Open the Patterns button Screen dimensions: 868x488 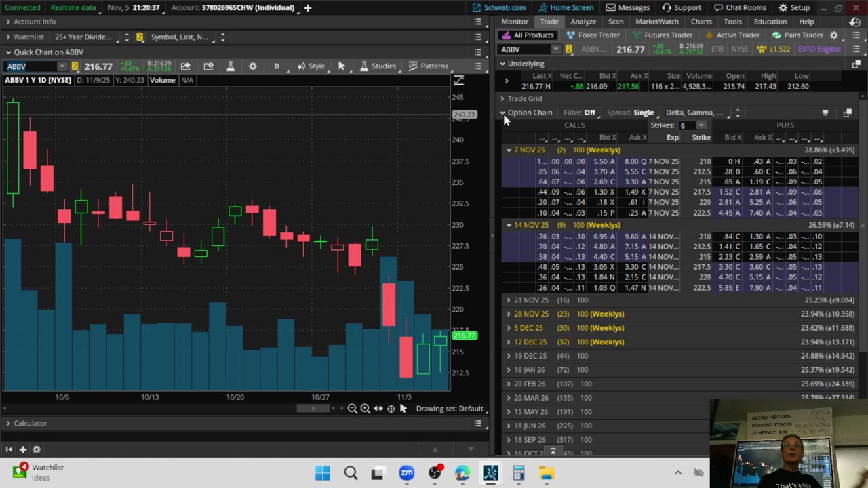pyautogui.click(x=428, y=66)
